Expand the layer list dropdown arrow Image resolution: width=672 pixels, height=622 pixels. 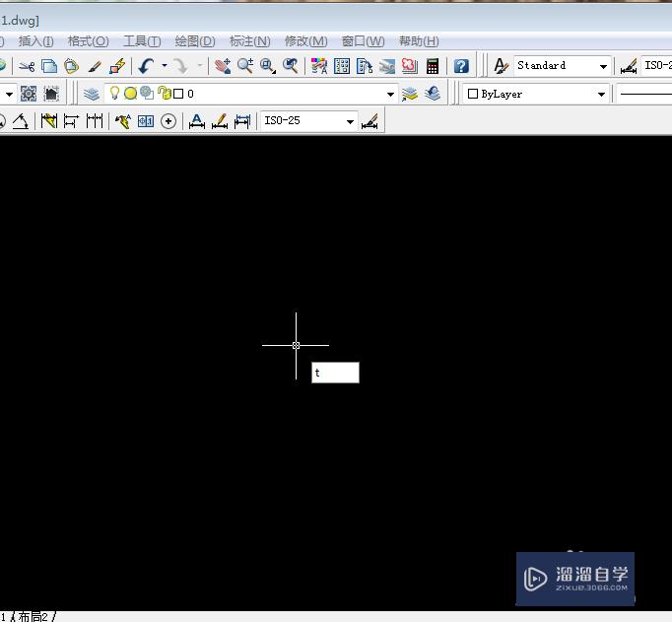tap(390, 94)
